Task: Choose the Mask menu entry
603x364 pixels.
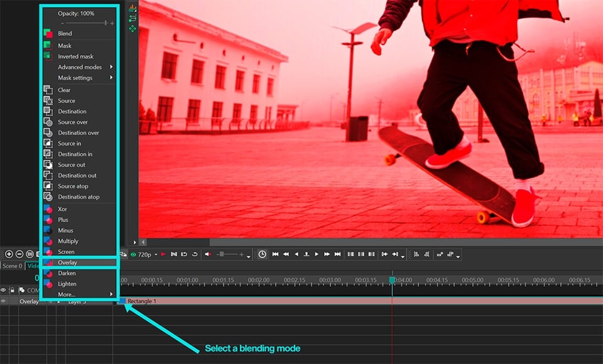Action: click(79, 45)
